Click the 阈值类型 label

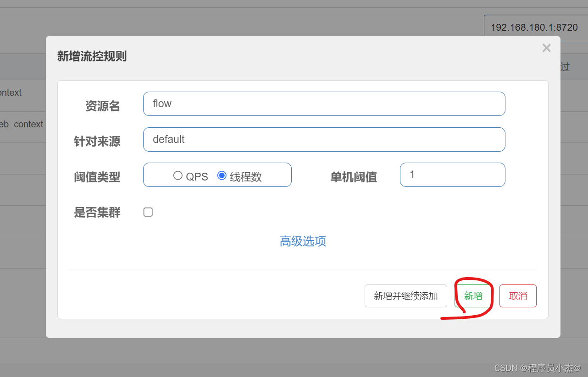(97, 177)
